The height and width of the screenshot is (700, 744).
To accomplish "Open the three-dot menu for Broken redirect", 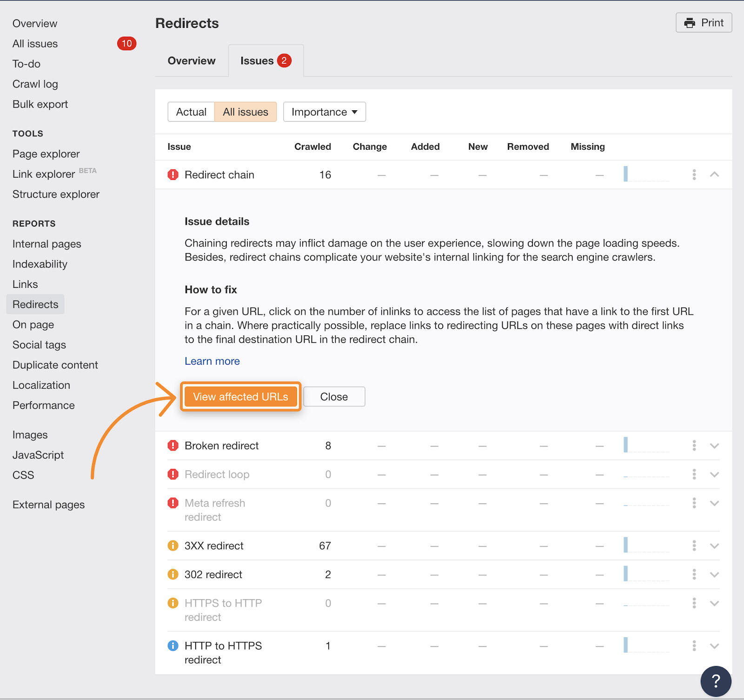I will point(694,446).
